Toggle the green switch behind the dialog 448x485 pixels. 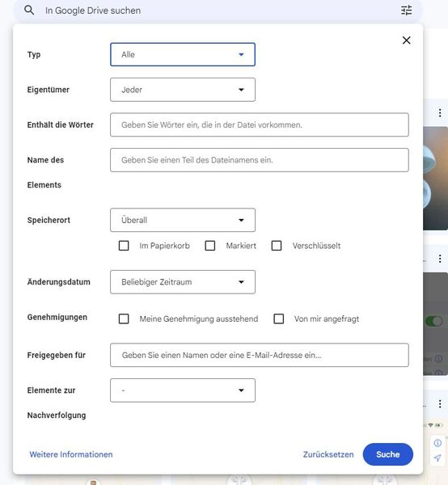click(x=433, y=322)
